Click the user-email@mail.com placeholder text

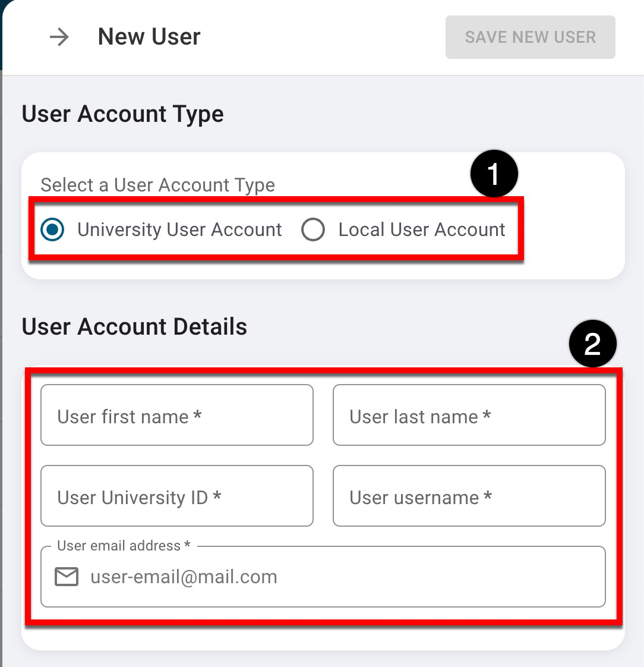pos(184,577)
